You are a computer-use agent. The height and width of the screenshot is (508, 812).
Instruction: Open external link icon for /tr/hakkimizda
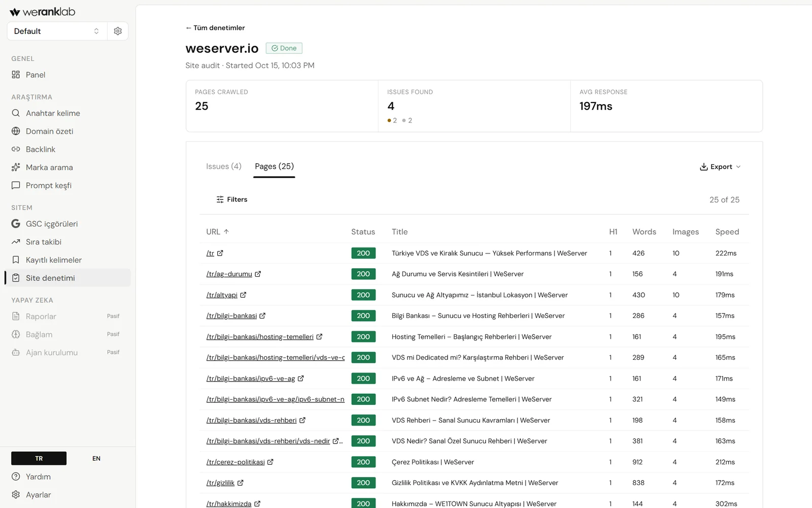pos(257,503)
